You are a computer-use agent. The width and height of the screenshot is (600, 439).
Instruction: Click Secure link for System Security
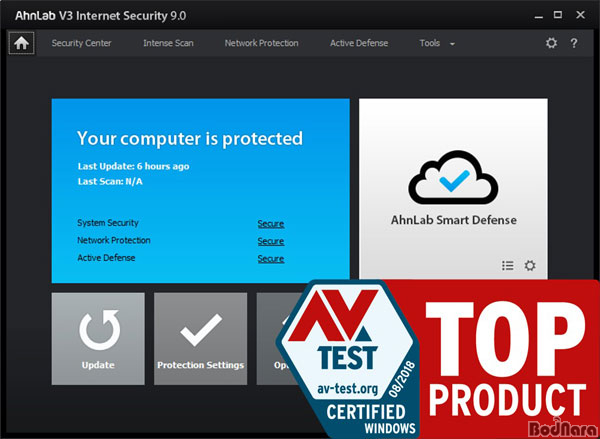271,224
